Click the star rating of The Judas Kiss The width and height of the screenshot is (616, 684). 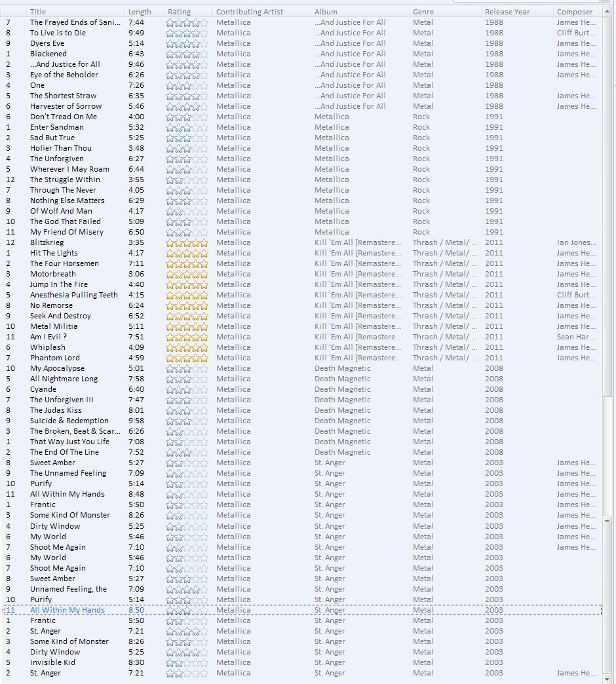coord(187,411)
